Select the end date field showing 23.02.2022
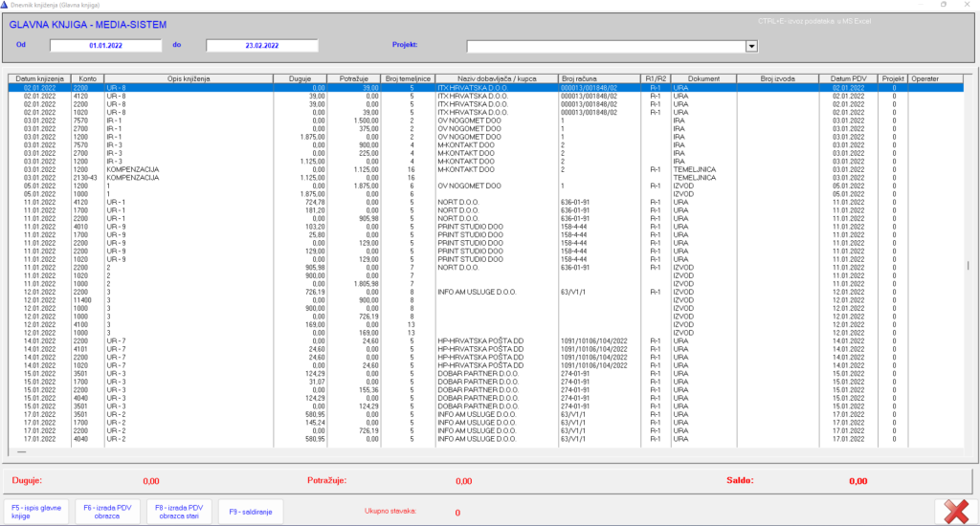 [x=261, y=45]
